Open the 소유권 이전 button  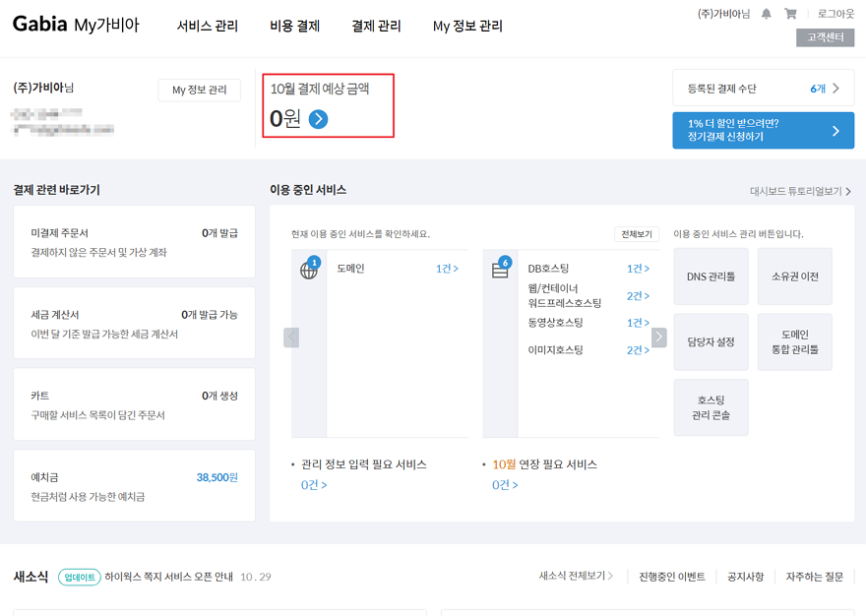coord(795,277)
